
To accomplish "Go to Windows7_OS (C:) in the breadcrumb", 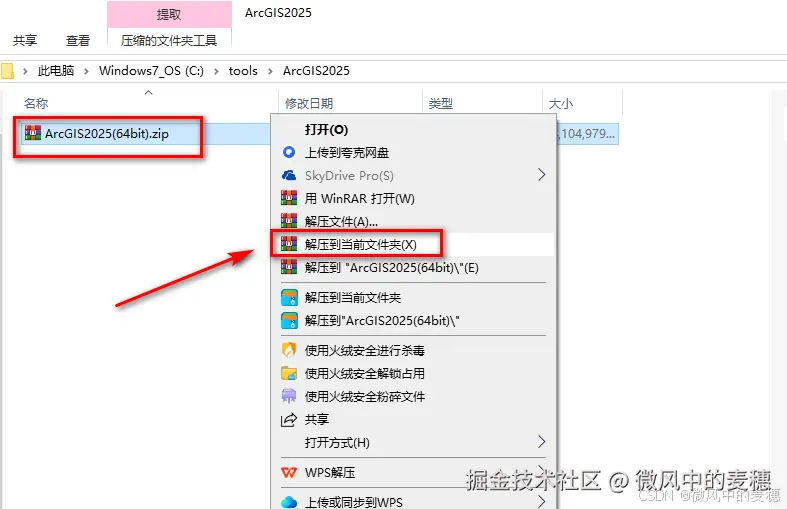I will (151, 71).
